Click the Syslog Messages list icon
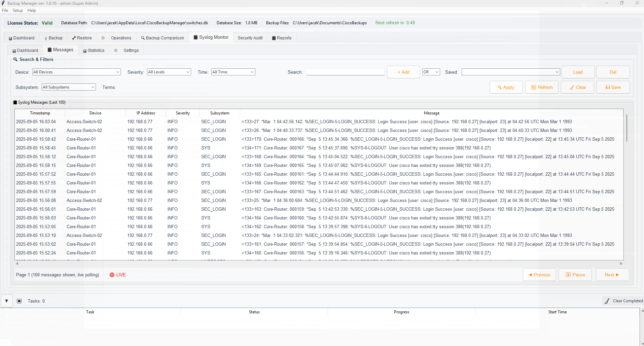The width and height of the screenshot is (644, 346). pyautogui.click(x=15, y=102)
